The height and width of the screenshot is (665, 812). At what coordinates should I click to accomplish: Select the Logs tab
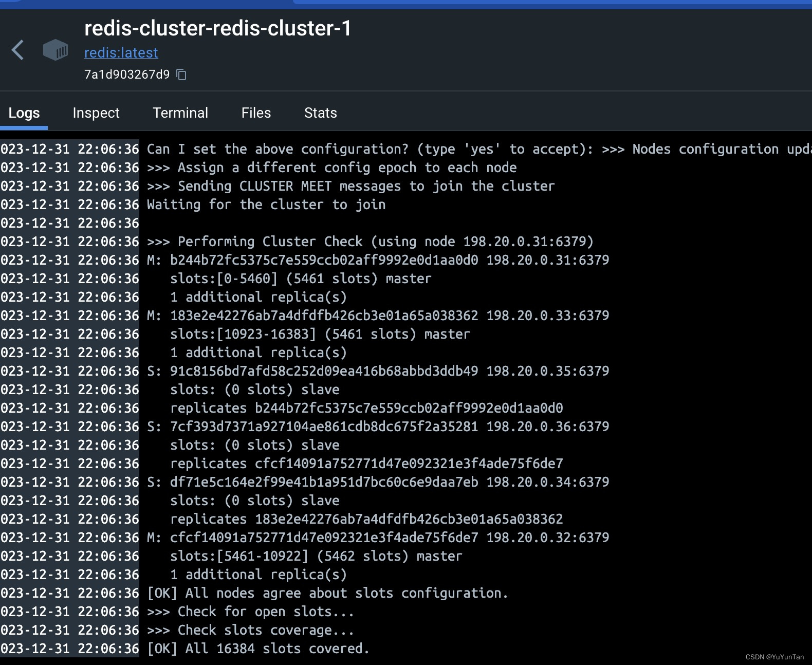pyautogui.click(x=24, y=113)
